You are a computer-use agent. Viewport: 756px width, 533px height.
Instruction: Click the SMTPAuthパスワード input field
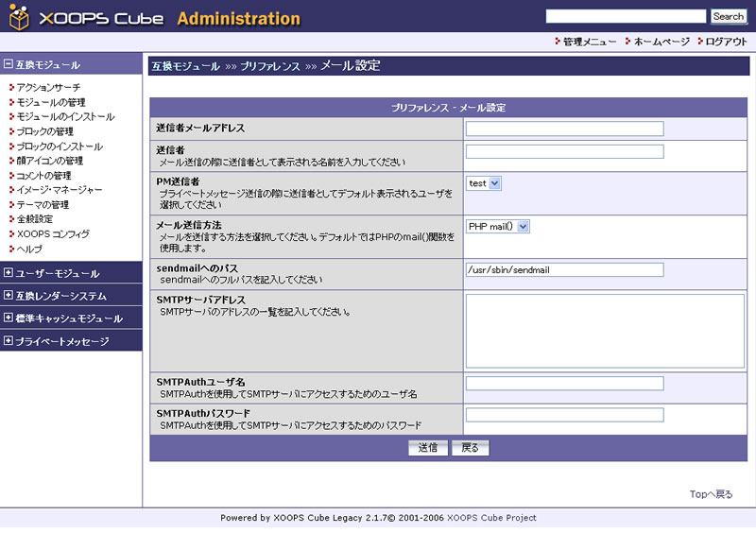[564, 415]
